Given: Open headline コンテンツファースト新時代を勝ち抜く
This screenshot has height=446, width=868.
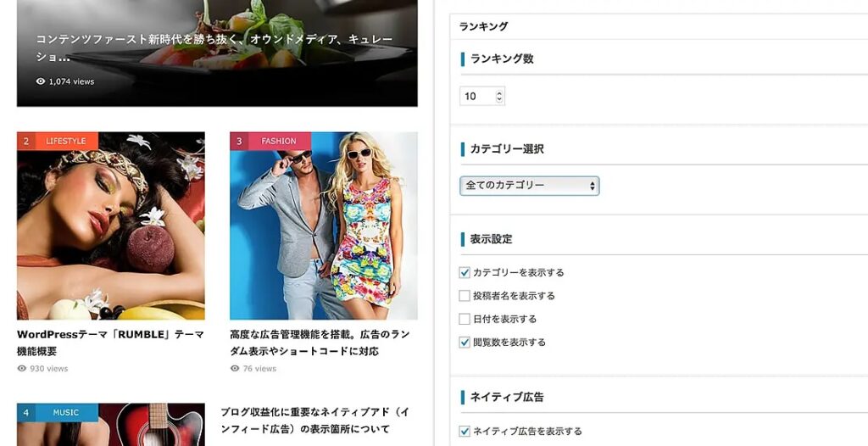Looking at the screenshot, I should [214, 48].
